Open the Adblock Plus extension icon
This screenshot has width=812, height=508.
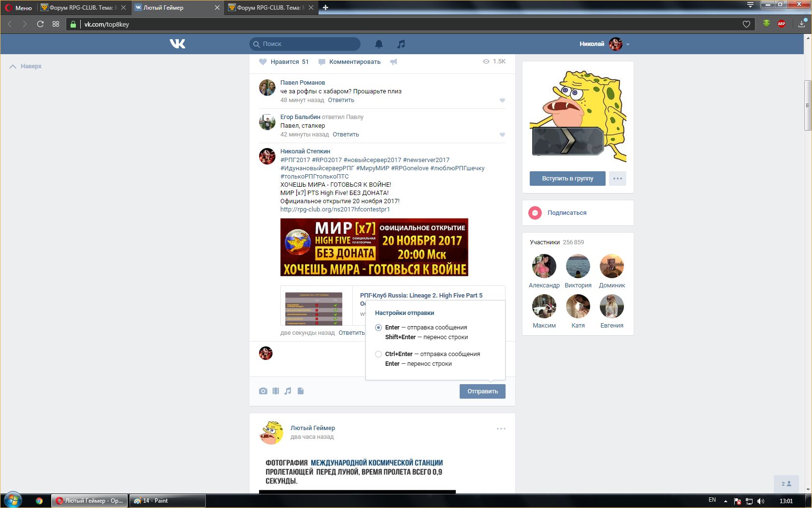(x=782, y=24)
